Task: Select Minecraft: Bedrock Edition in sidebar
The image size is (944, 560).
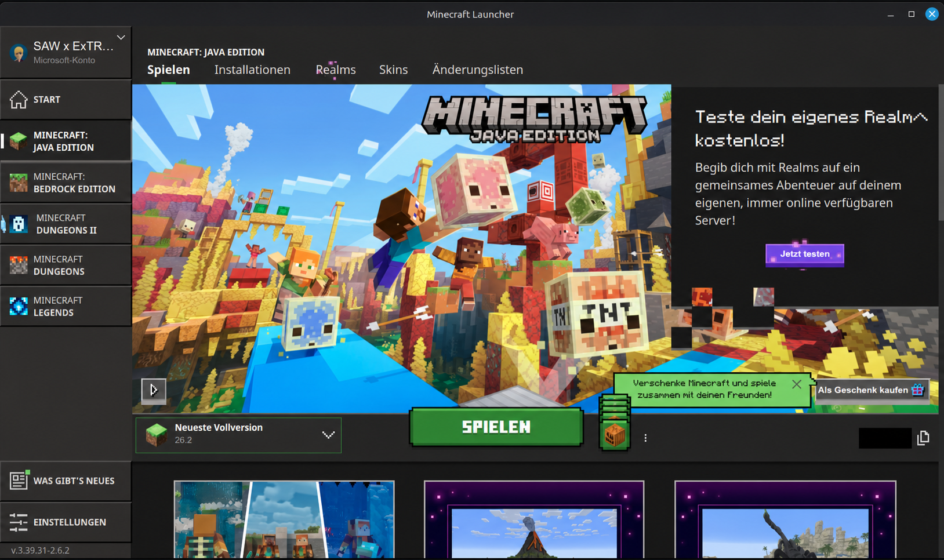Action: [66, 183]
